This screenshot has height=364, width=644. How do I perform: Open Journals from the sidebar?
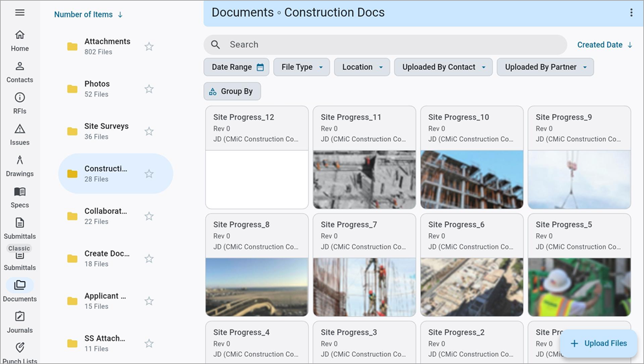[19, 323]
